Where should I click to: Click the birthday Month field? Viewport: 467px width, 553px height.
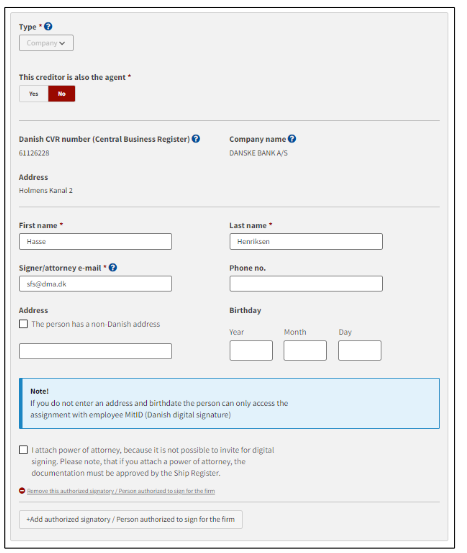point(305,351)
